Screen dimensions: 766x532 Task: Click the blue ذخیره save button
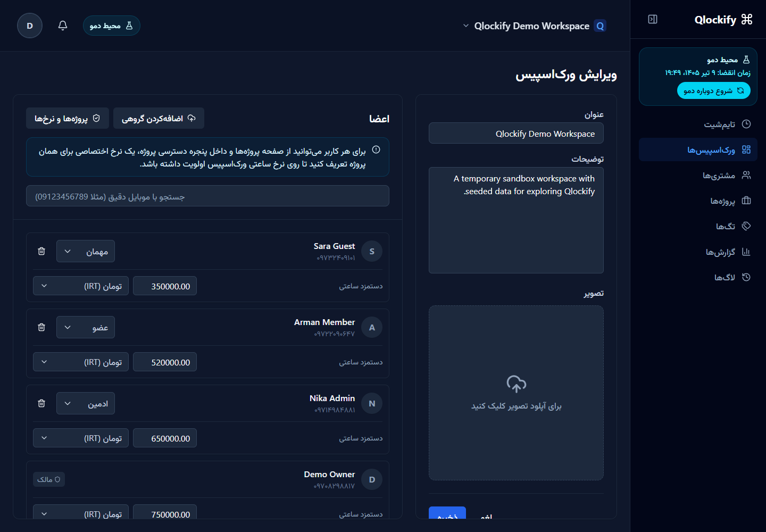447,513
